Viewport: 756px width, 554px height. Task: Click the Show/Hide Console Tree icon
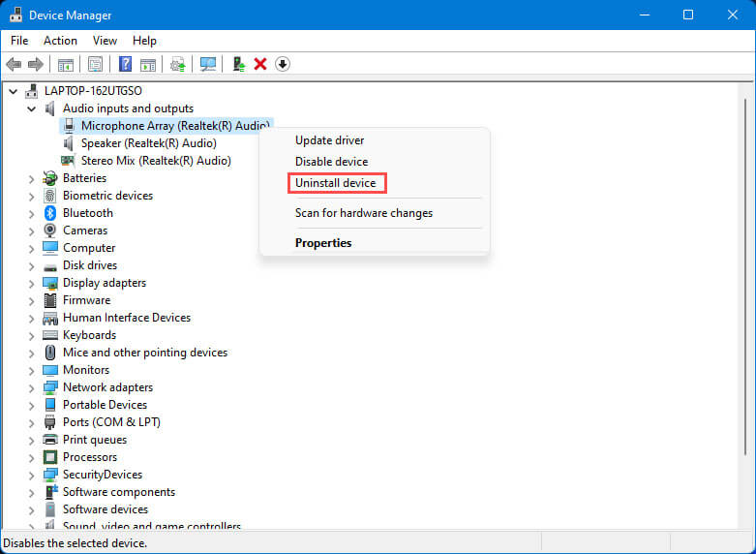(x=66, y=64)
